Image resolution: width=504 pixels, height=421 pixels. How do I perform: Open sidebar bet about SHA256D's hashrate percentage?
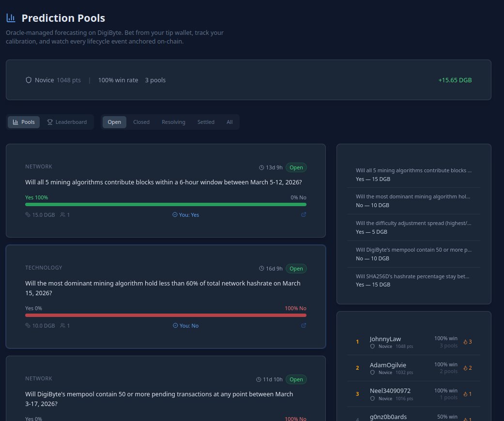coord(413,280)
